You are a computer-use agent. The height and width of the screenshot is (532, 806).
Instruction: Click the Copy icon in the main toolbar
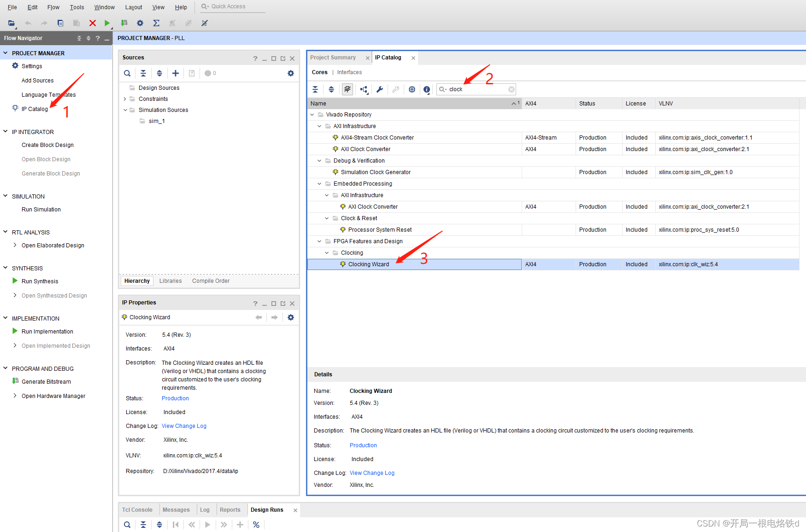point(60,23)
